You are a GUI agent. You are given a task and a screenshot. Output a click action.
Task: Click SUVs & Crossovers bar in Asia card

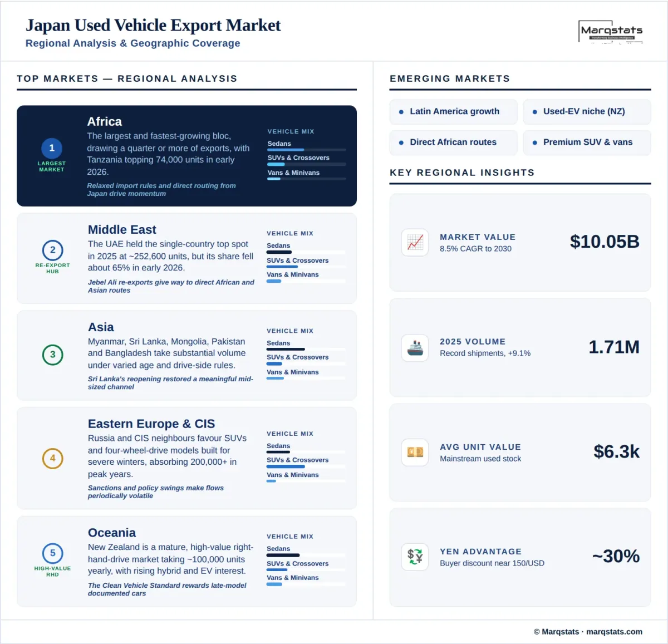[306, 364]
